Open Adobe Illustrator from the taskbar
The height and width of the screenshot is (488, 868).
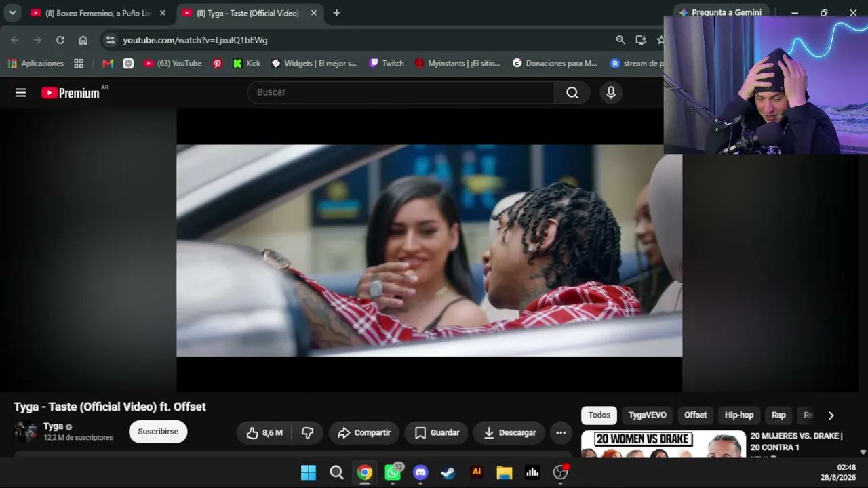pos(476,472)
